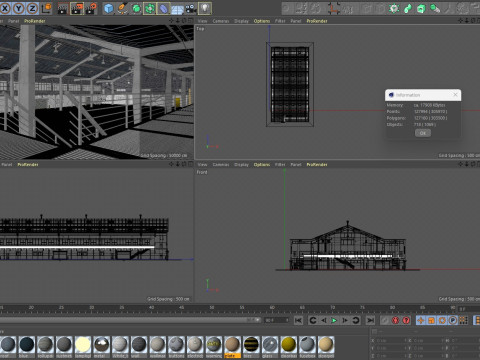Image resolution: width=480 pixels, height=360 pixels.
Task: Select the black and yellow striped material
Action: pyautogui.click(x=251, y=347)
